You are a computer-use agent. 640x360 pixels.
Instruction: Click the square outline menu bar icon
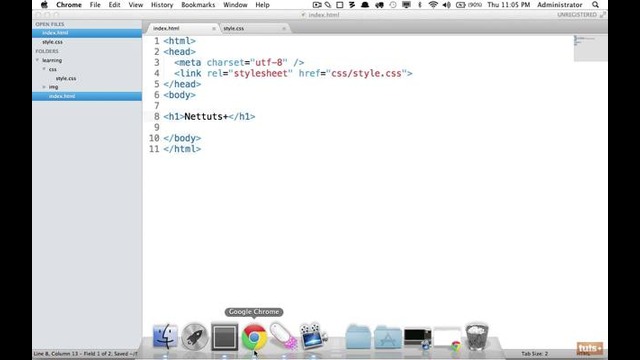340,5
